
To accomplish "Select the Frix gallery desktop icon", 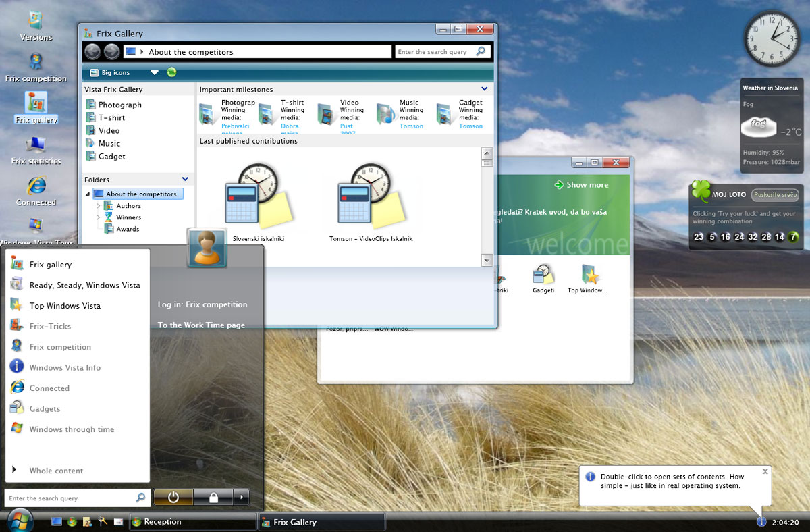I will [36, 108].
